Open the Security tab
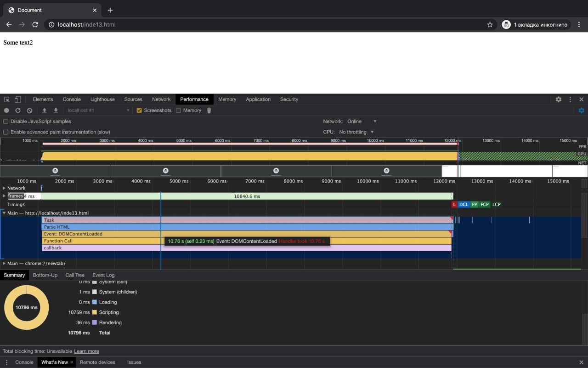The image size is (588, 368). pos(289,99)
